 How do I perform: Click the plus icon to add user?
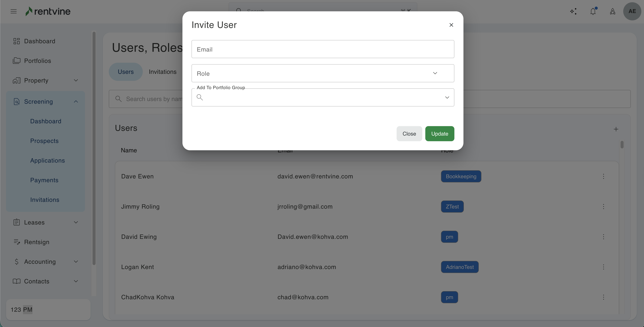click(x=616, y=129)
